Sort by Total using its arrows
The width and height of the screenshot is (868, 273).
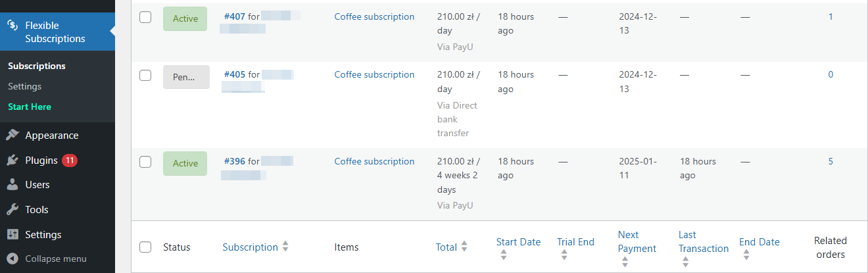click(464, 247)
